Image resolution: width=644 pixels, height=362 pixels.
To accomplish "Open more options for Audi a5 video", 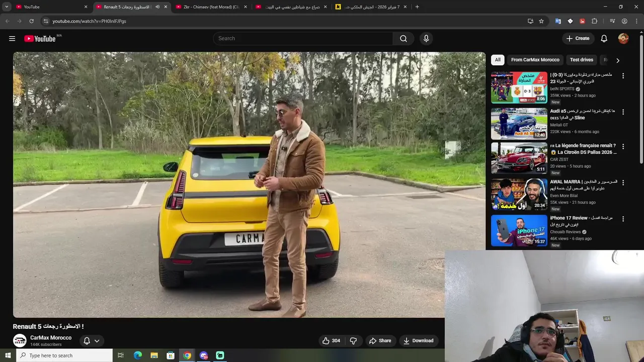I will pyautogui.click(x=623, y=112).
